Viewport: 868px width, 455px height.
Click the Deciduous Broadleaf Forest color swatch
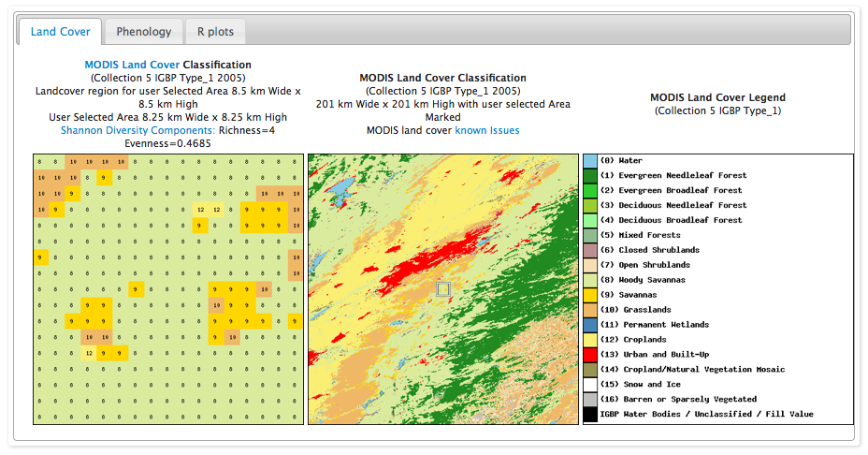click(x=590, y=221)
